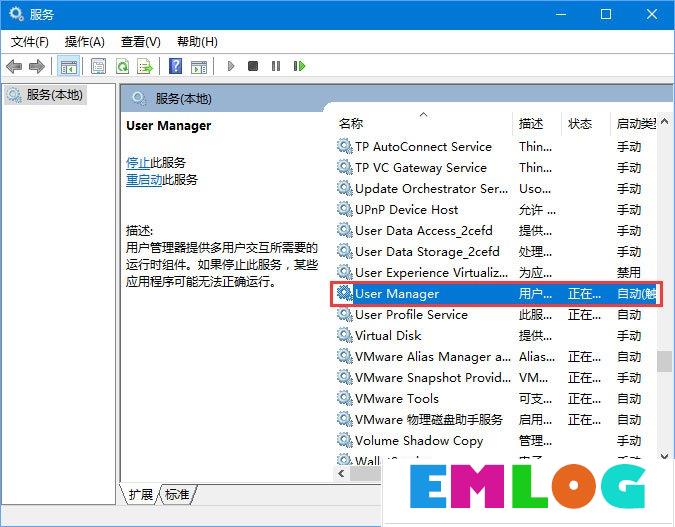The height and width of the screenshot is (527, 675).
Task: Select the User Data Access_2cefd name
Action: point(424,231)
